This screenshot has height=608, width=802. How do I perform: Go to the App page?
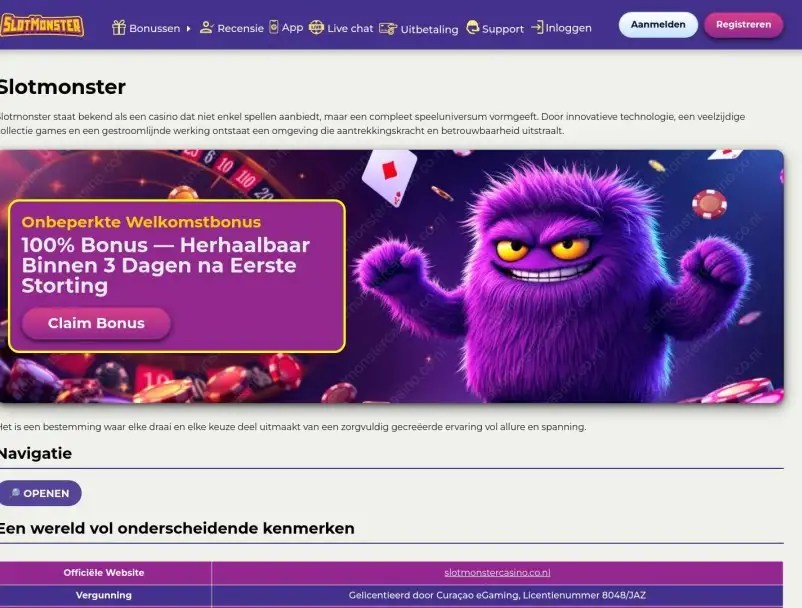293,28
